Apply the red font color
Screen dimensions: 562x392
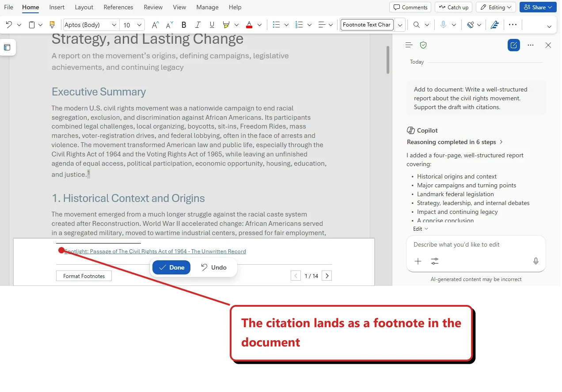coord(249,25)
